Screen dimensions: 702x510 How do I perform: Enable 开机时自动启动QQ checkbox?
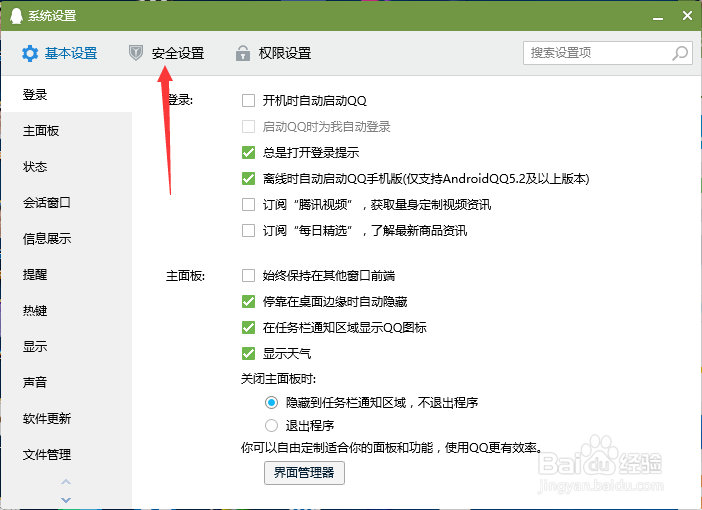(248, 100)
